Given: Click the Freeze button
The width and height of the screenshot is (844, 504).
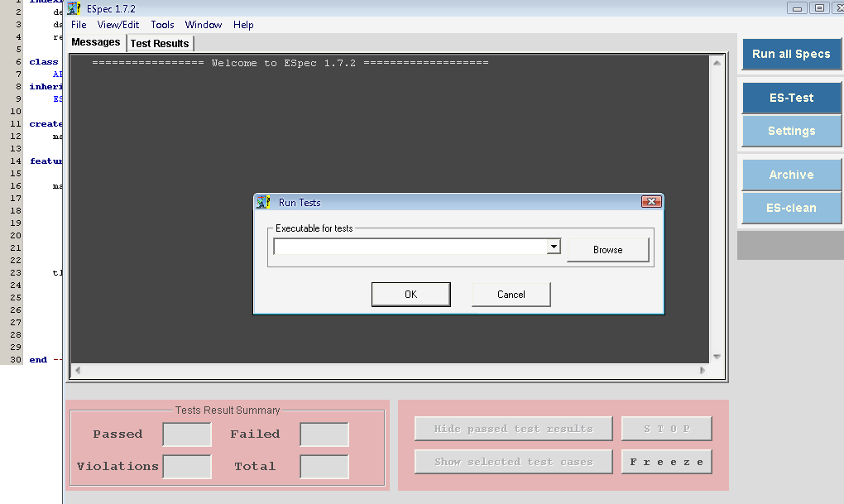Looking at the screenshot, I should click(666, 462).
